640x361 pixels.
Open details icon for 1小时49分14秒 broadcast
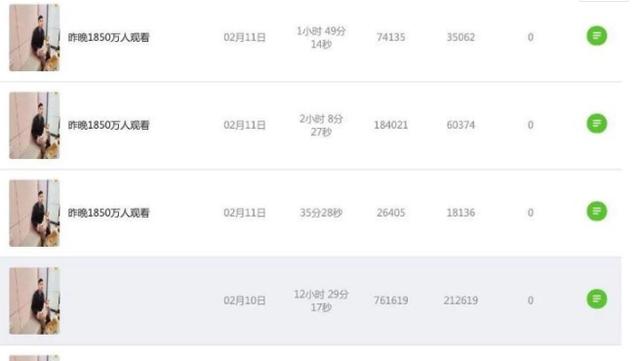click(596, 36)
